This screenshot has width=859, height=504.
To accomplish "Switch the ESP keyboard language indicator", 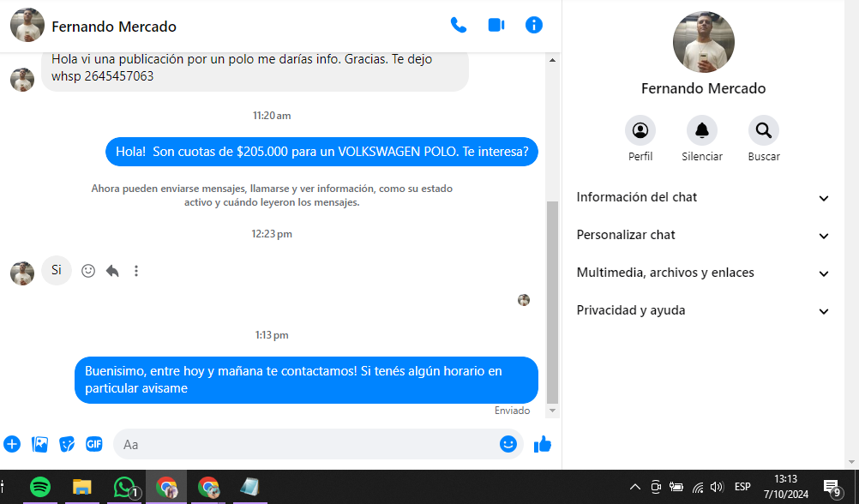I will (743, 487).
